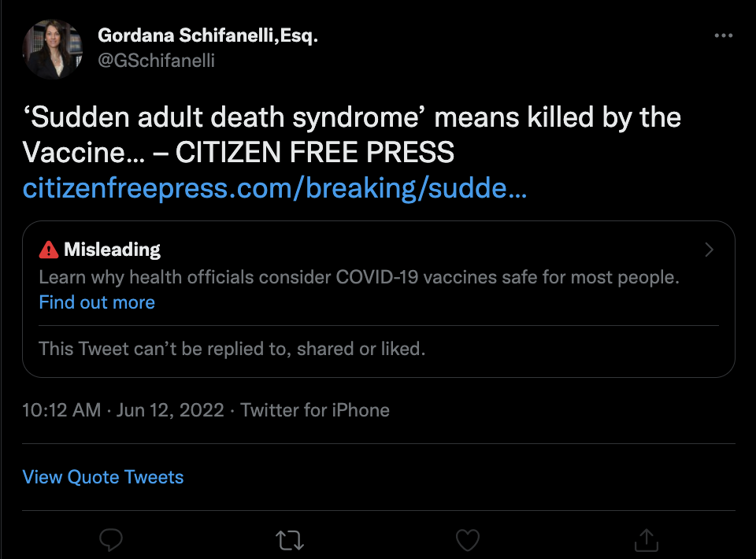The image size is (756, 559).
Task: Open the profile picture avatar
Action: point(53,48)
